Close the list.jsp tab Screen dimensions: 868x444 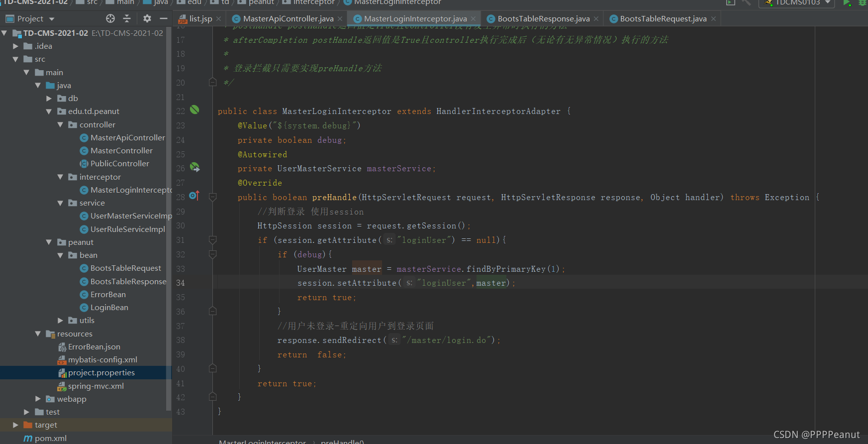click(x=218, y=19)
